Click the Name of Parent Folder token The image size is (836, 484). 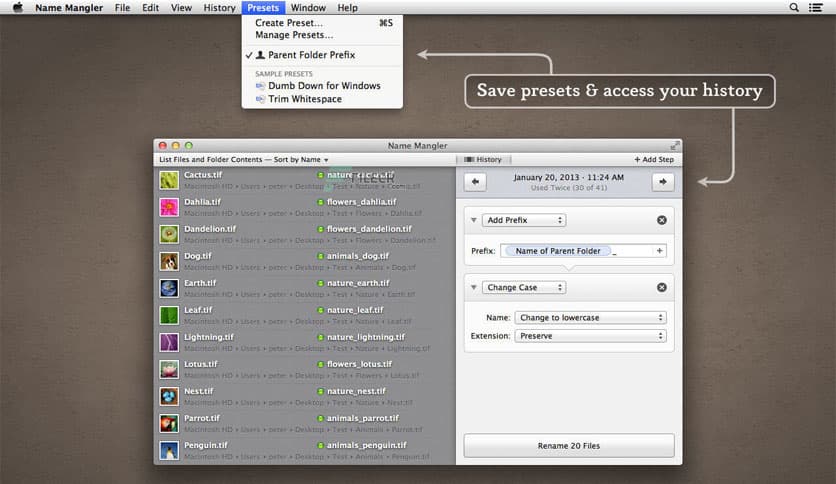click(557, 251)
